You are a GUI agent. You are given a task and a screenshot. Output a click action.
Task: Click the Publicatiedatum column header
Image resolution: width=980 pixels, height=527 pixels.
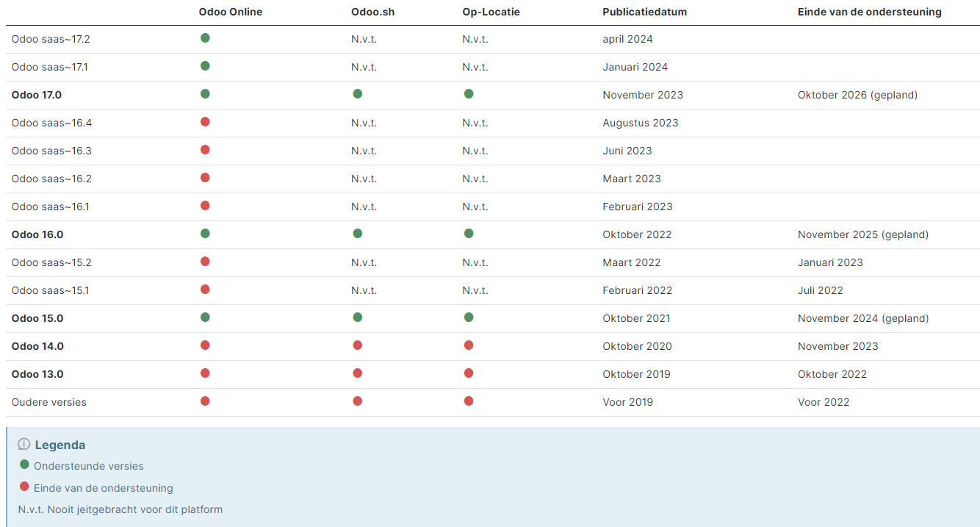coord(645,12)
